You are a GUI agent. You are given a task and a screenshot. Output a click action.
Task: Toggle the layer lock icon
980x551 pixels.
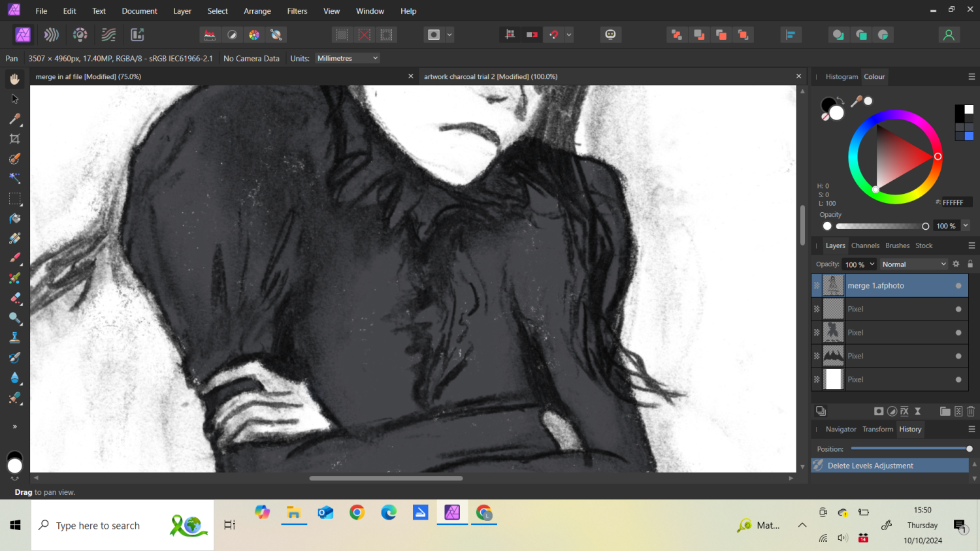pos(970,264)
